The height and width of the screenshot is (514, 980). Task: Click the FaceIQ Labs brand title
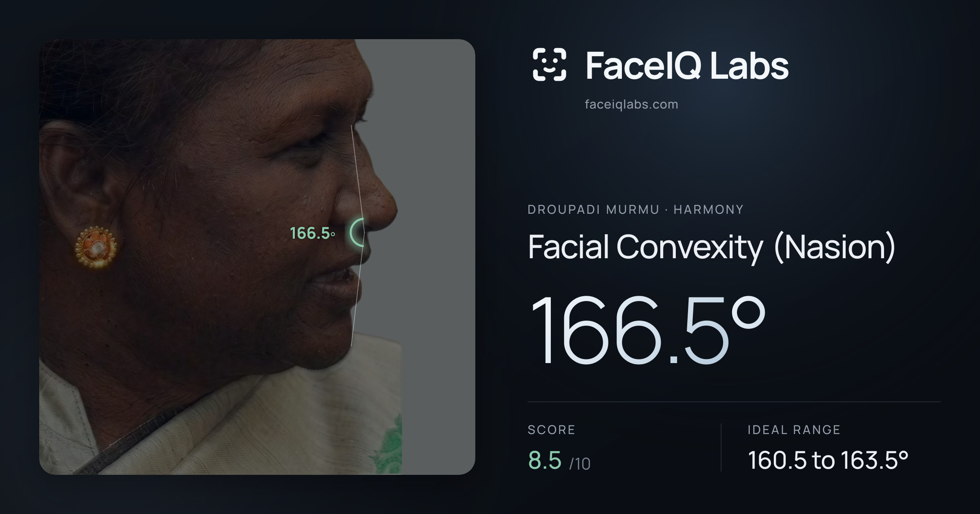coord(687,65)
